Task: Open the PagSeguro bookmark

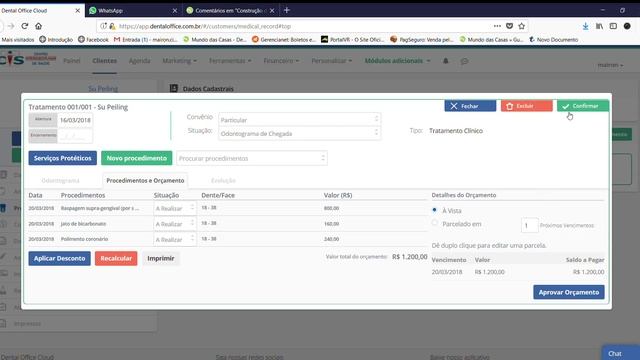Action: 422,40
